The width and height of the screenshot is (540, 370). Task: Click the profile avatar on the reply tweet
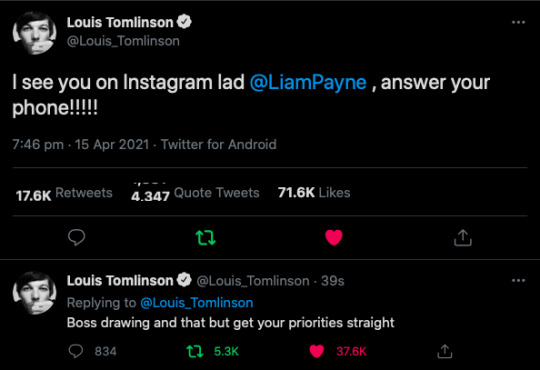(34, 293)
